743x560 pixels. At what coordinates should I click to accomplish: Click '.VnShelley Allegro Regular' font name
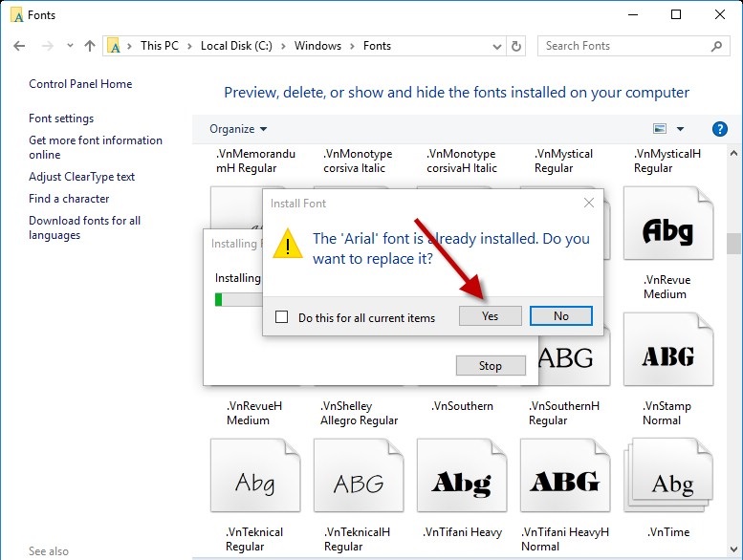pos(359,413)
